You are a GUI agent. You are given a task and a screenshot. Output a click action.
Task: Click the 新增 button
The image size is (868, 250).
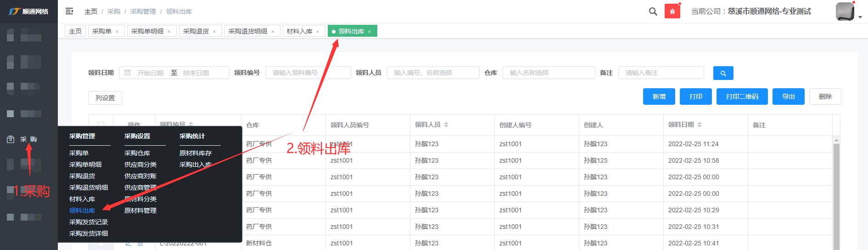659,97
